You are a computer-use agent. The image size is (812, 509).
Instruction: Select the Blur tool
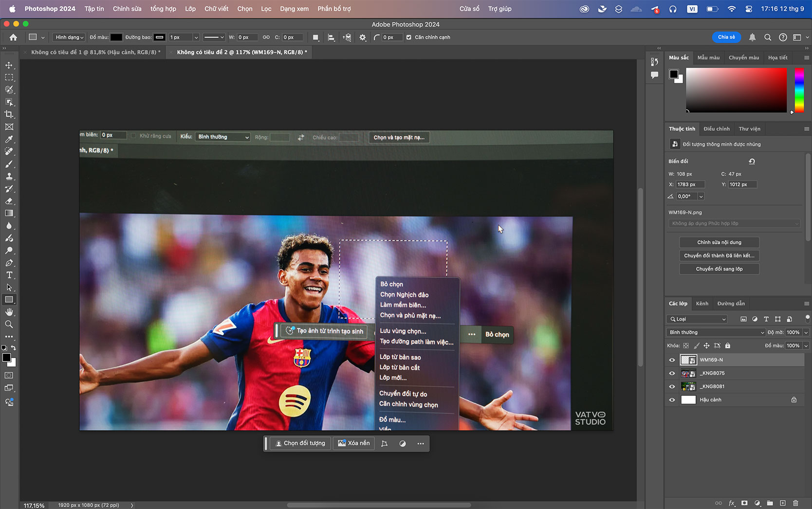(9, 226)
